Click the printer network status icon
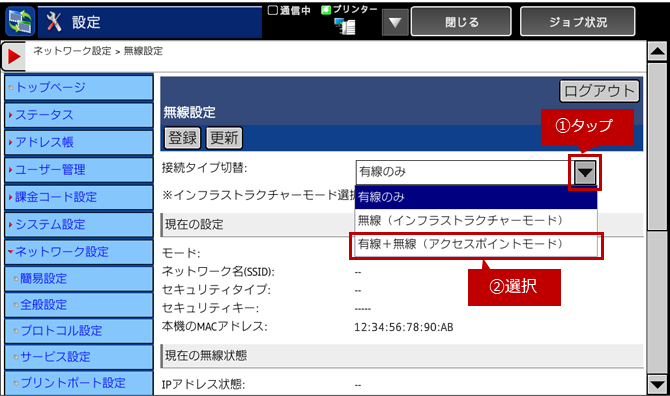Viewport: 670px width, 396px height. click(345, 26)
